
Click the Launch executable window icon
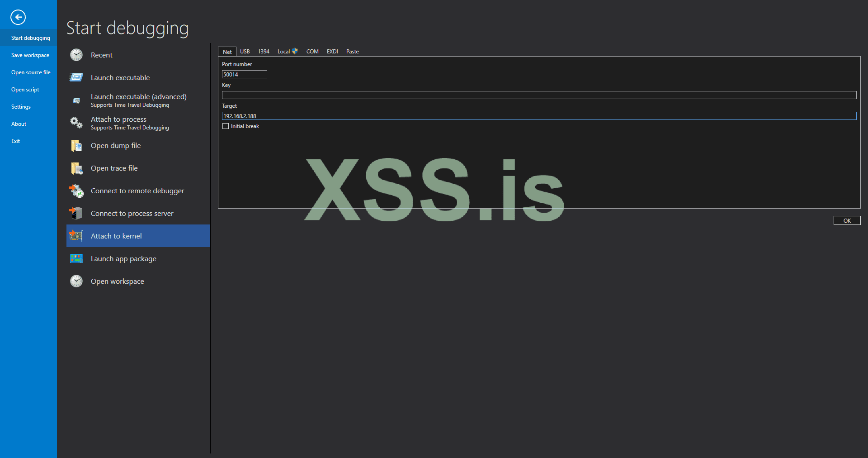pyautogui.click(x=76, y=77)
